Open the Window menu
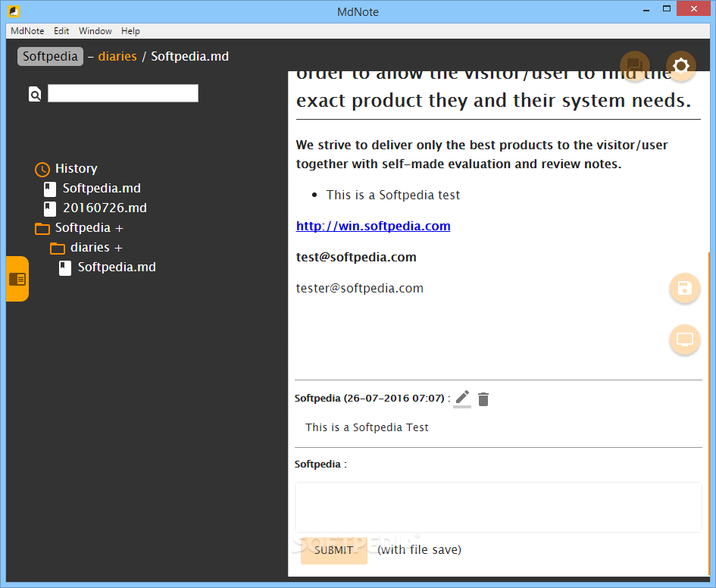Screen dimensions: 716x588 pos(95,31)
